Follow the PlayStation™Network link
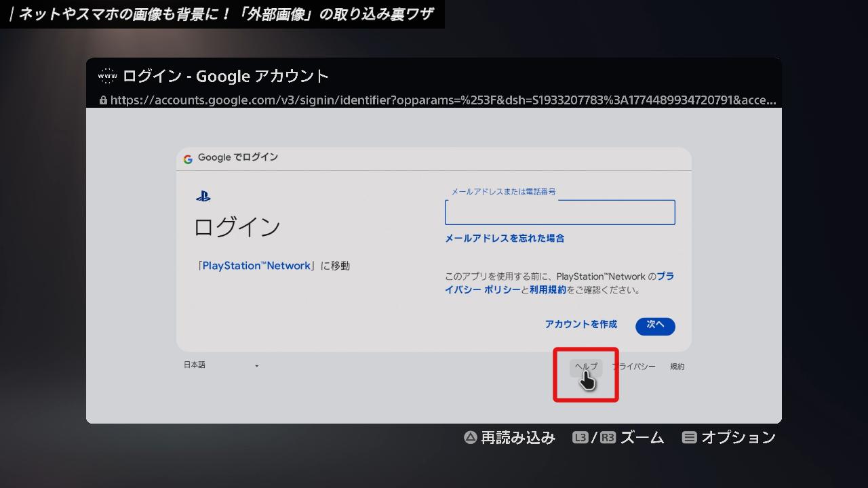This screenshot has width=868, height=488. (256, 266)
